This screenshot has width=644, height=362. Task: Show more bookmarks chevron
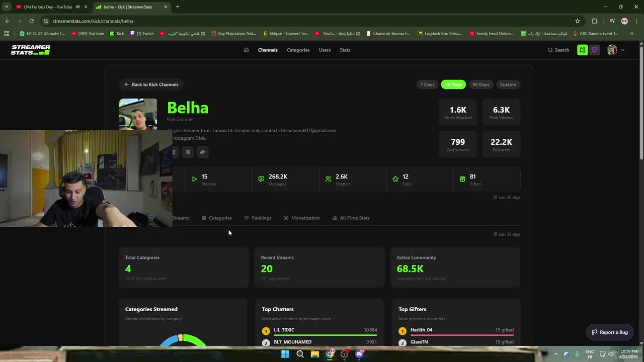pos(632,34)
